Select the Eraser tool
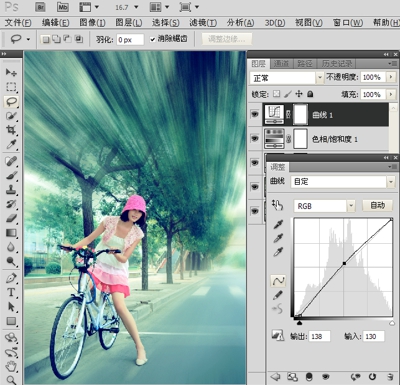The image size is (400, 385). coord(11,218)
